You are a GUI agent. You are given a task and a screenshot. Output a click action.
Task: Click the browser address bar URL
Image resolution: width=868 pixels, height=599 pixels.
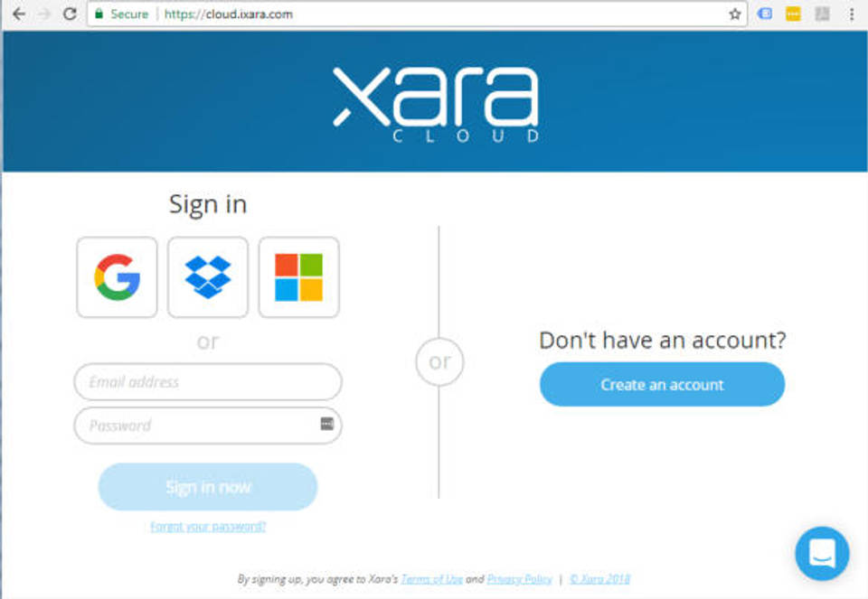[x=228, y=14]
